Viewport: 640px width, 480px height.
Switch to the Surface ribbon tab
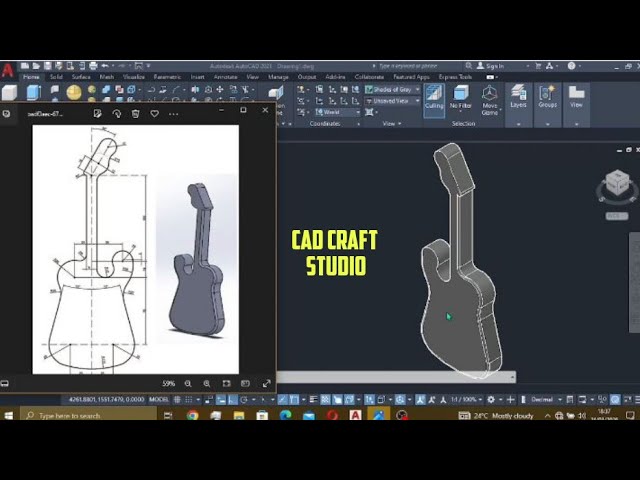(81, 77)
